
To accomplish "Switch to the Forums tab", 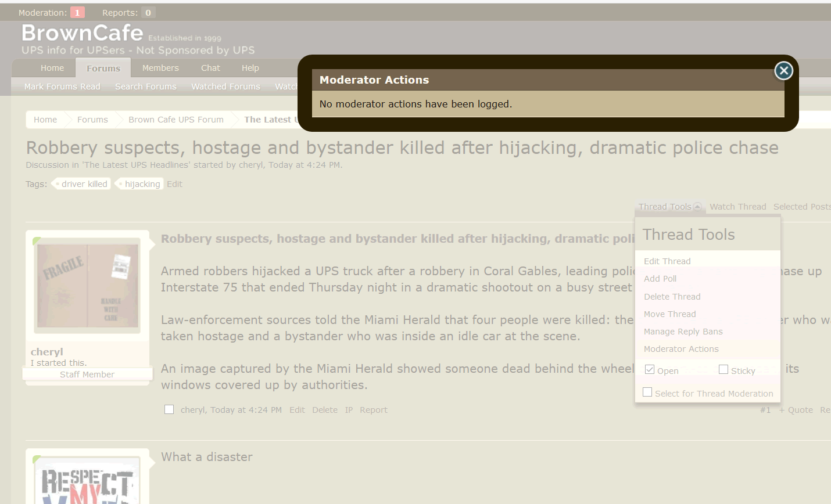I will point(103,68).
